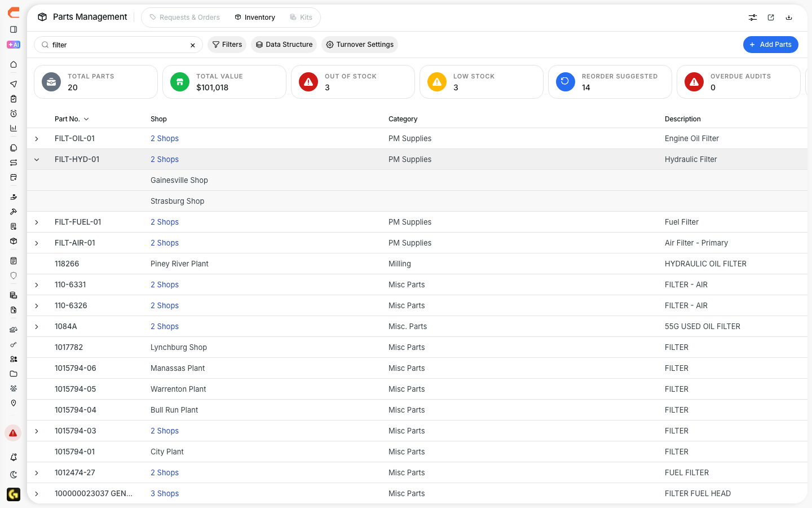812x508 pixels.
Task: Click the '3 Shops' link in last row
Action: click(x=165, y=493)
